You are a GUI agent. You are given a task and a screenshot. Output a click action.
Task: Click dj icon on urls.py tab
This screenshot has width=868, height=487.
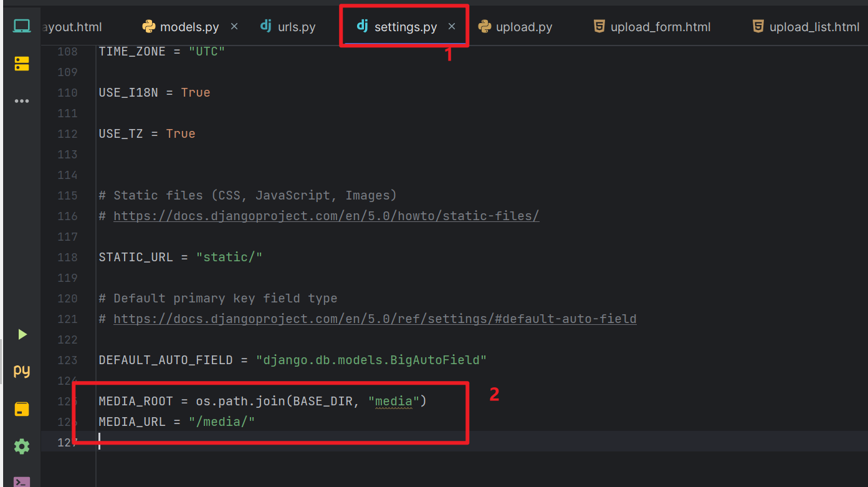pos(265,26)
